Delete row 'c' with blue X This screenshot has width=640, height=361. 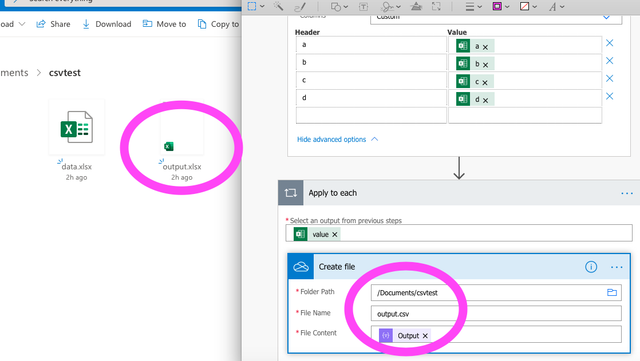[609, 78]
